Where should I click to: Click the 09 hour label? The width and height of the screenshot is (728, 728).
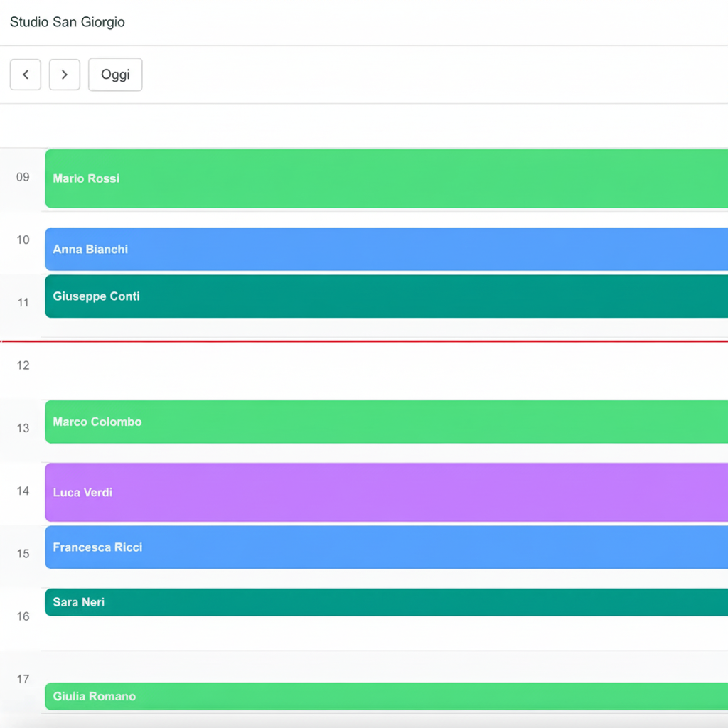(x=23, y=177)
